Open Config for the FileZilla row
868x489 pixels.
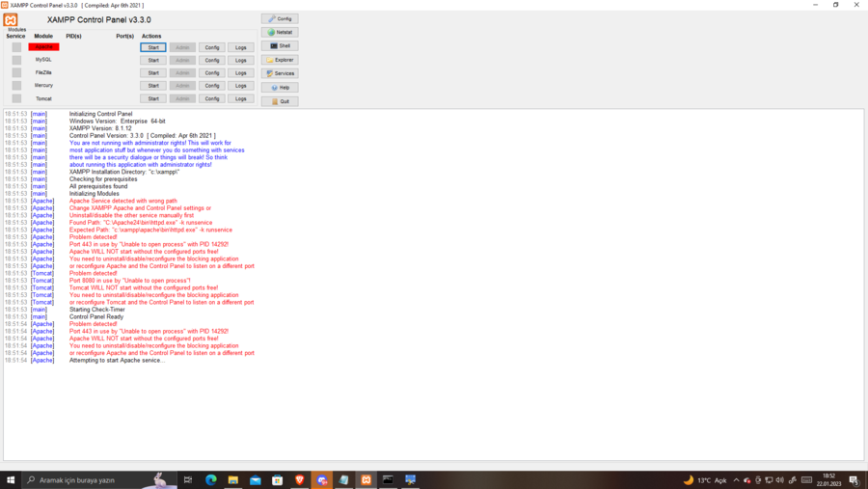point(212,73)
